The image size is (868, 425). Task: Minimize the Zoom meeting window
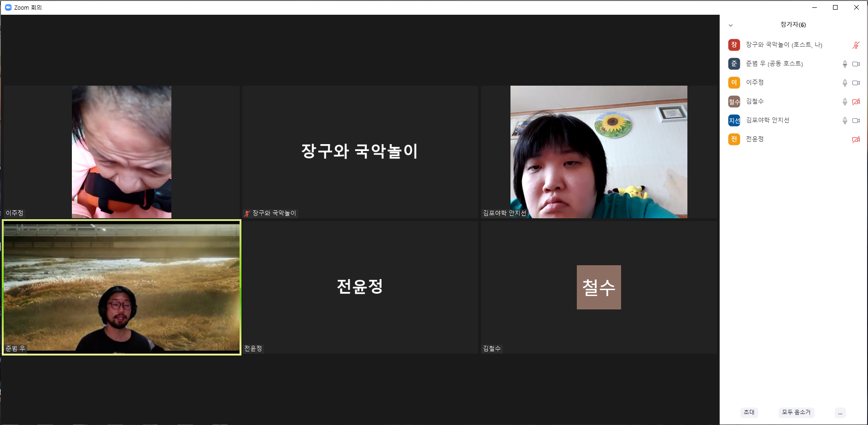[815, 7]
